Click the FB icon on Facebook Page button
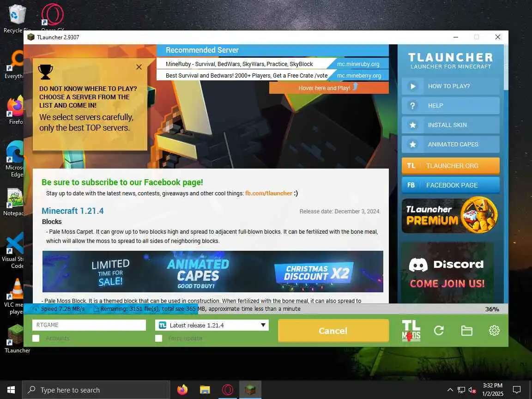Viewport: 532px width, 399px height. [x=411, y=185]
